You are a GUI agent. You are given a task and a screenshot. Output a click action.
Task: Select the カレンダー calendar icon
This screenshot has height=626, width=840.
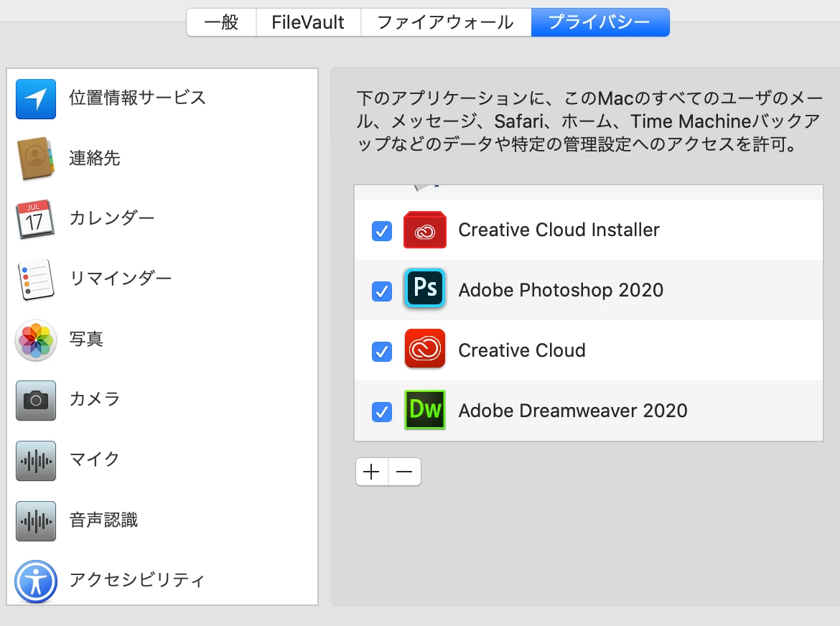(35, 219)
